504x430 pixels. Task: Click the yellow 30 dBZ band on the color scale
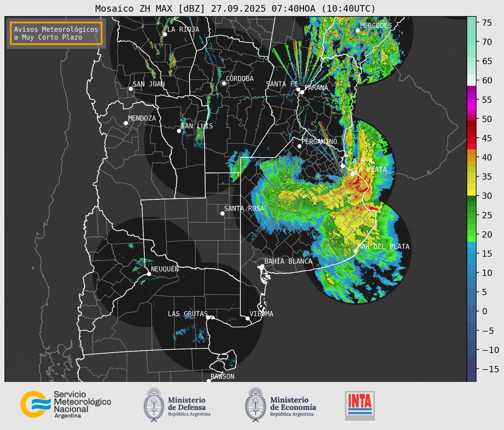tap(471, 193)
